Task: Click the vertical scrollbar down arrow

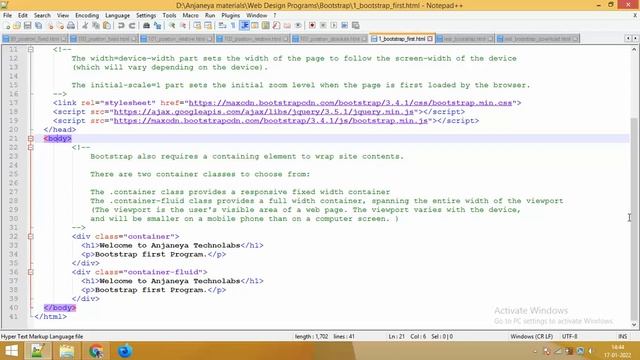Action: coord(634,325)
